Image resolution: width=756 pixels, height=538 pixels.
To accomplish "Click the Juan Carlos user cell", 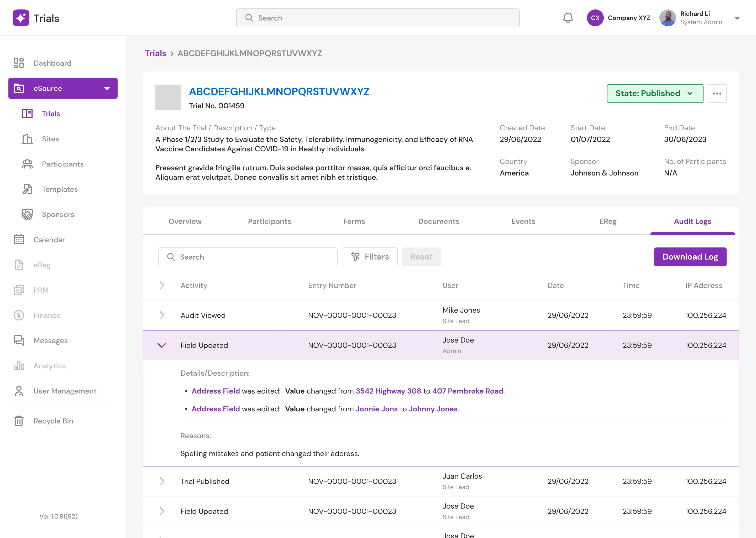I will 462,481.
